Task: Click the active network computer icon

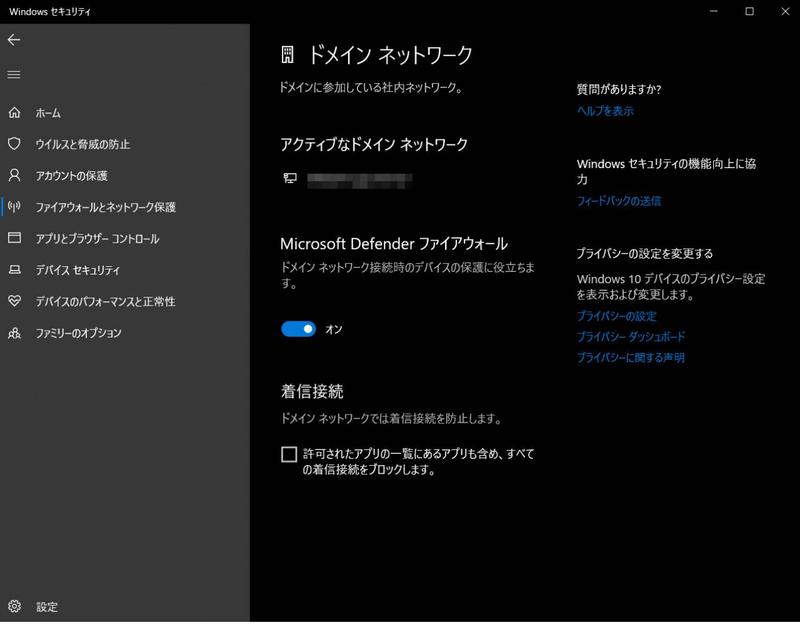Action: (x=290, y=178)
